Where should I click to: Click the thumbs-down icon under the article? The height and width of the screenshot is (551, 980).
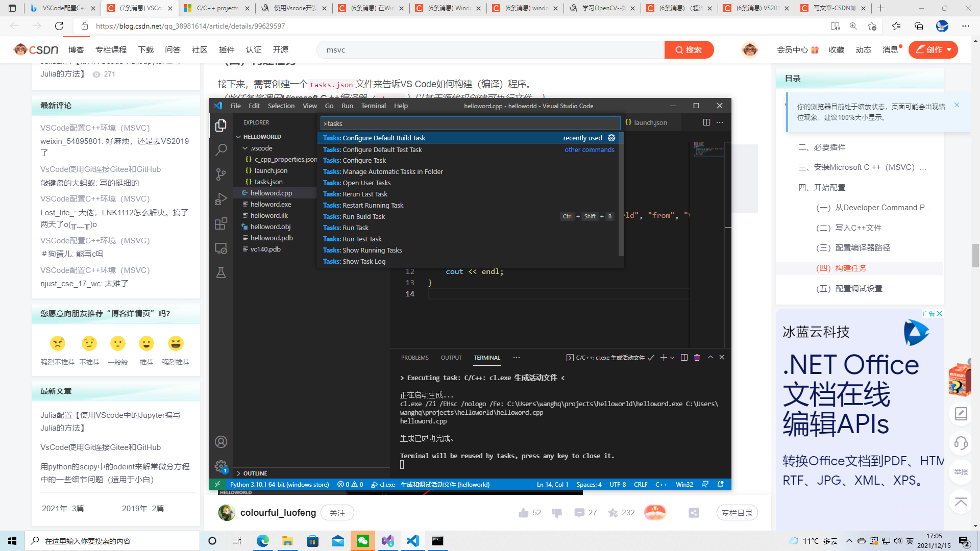pyautogui.click(x=557, y=513)
